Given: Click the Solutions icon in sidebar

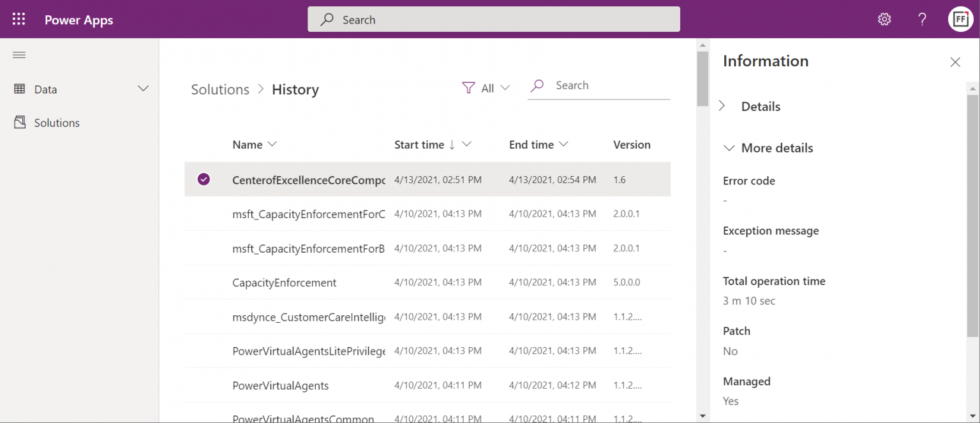Looking at the screenshot, I should click(x=20, y=122).
